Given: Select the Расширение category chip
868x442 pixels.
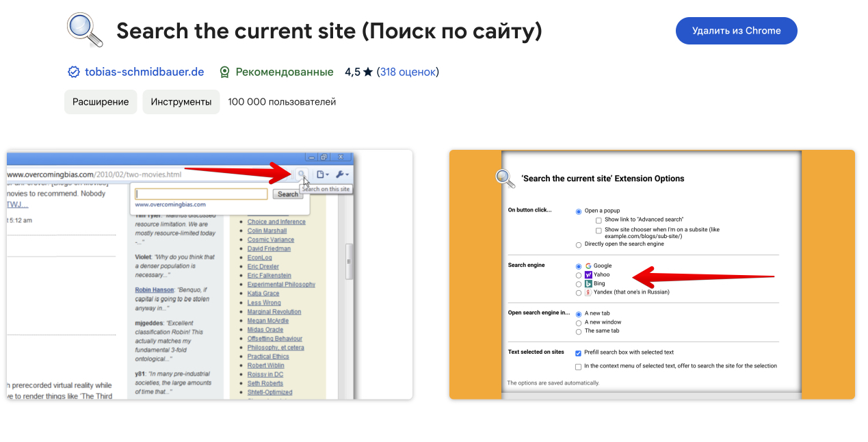Looking at the screenshot, I should pos(101,102).
